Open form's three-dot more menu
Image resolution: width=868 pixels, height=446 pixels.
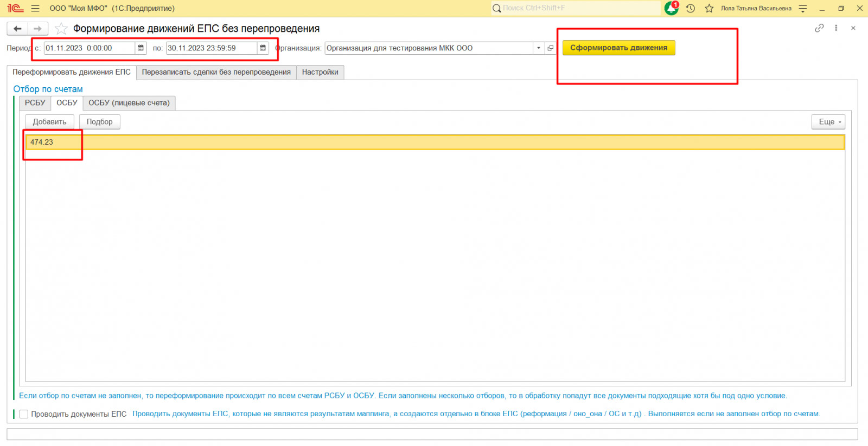pyautogui.click(x=836, y=28)
